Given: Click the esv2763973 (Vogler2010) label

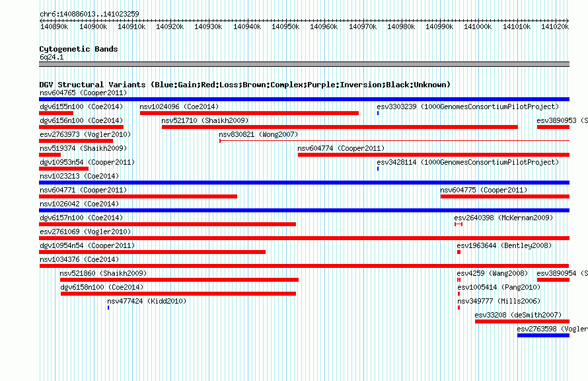Looking at the screenshot, I should 85,134.
